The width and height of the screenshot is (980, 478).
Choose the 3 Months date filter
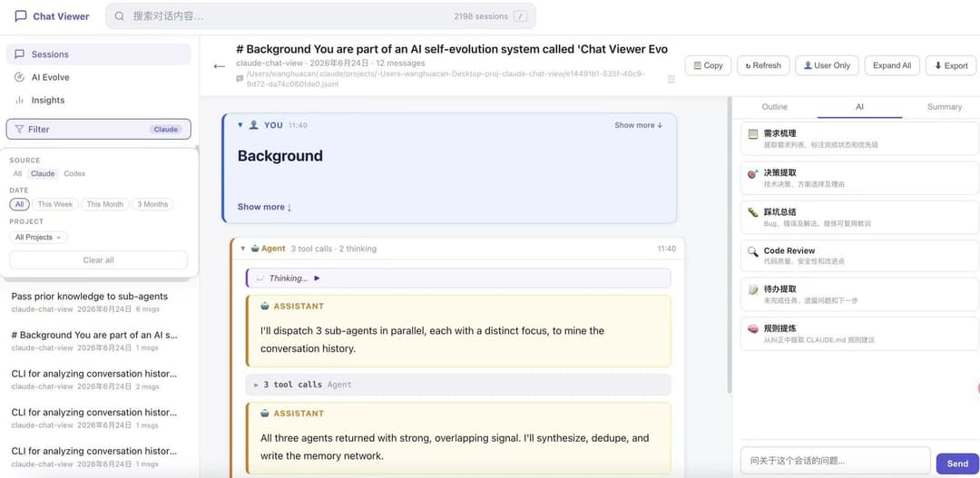152,204
